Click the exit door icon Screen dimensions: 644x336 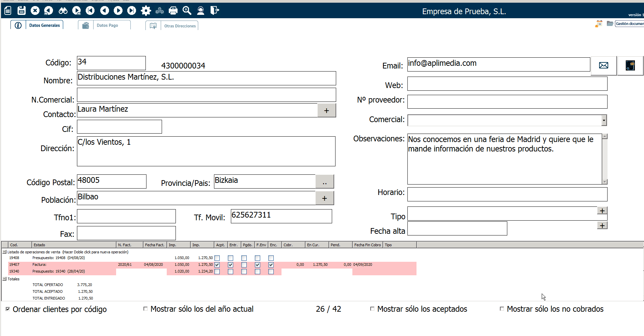(215, 11)
